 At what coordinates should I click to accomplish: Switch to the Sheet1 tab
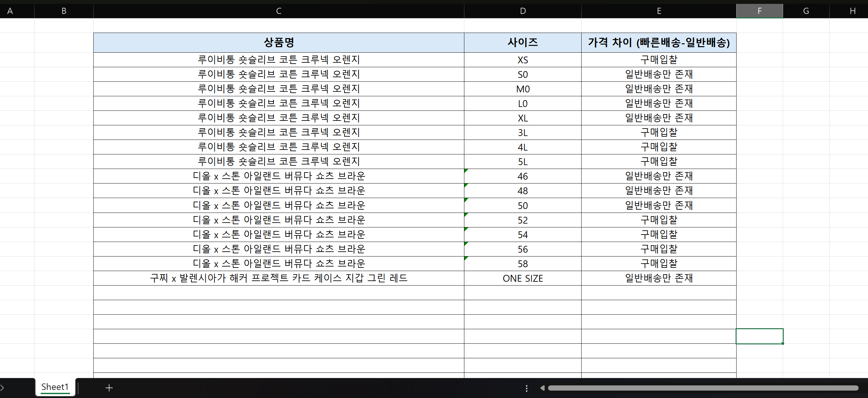[x=55, y=387]
